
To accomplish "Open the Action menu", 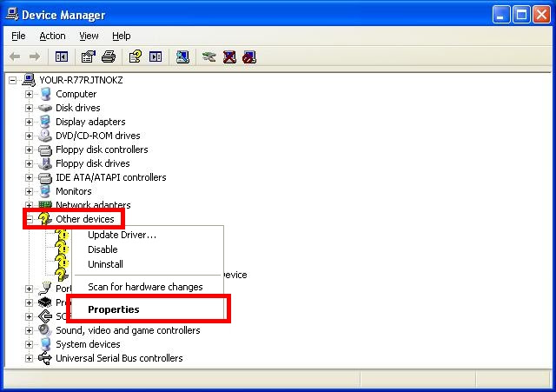I will (52, 36).
